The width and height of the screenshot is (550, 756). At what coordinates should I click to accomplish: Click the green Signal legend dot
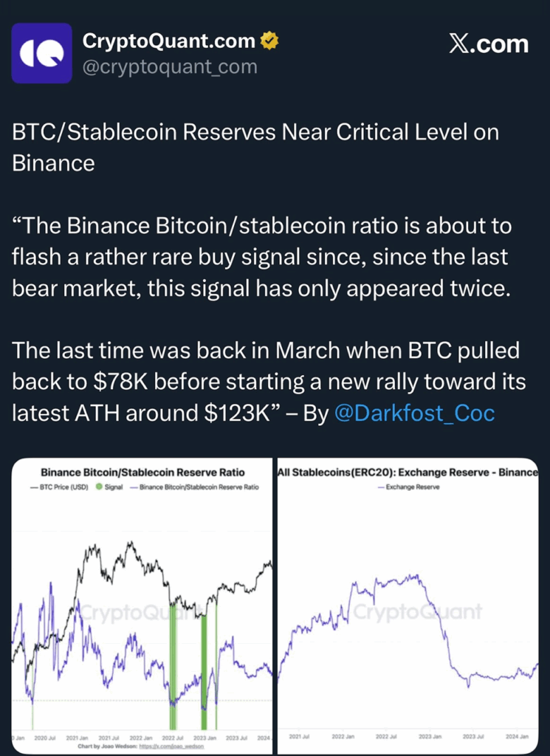pos(100,487)
